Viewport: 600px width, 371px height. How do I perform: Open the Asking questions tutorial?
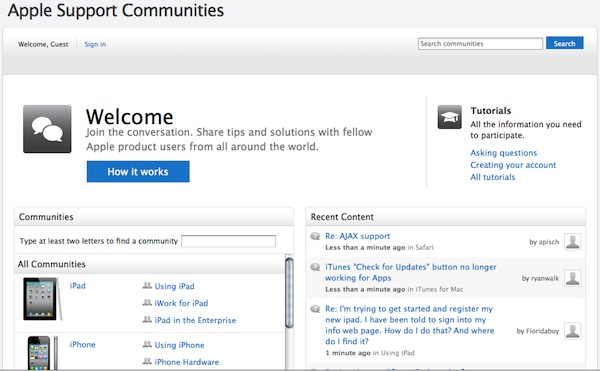pos(504,153)
